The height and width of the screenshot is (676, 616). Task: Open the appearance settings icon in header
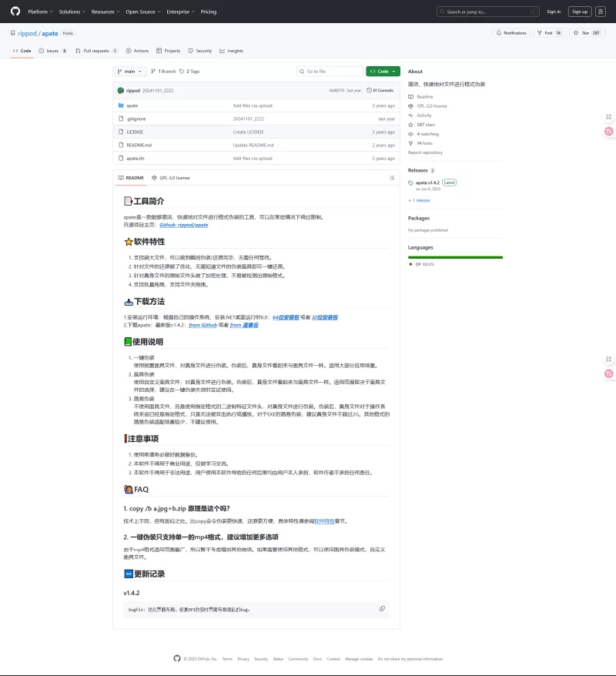tap(601, 12)
